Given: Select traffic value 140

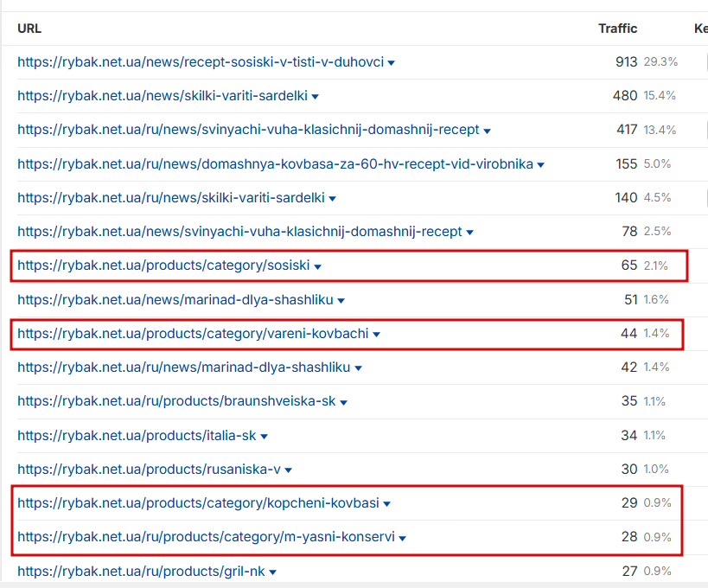Looking at the screenshot, I should pyautogui.click(x=626, y=197).
